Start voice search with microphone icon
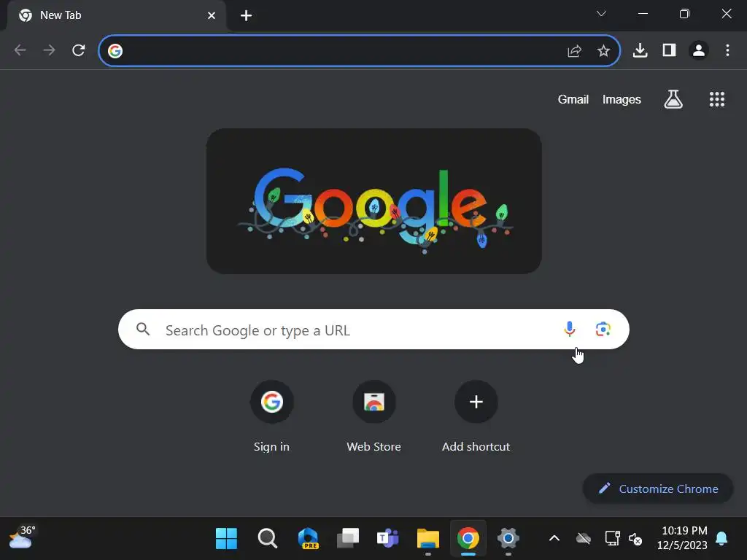This screenshot has width=747, height=560. click(569, 329)
